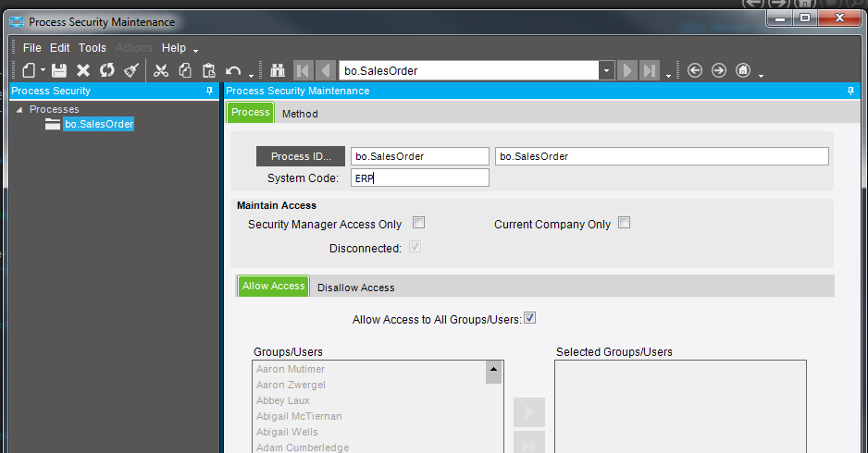This screenshot has width=868, height=453.
Task: Click the Save floppy disk icon
Action: point(59,71)
